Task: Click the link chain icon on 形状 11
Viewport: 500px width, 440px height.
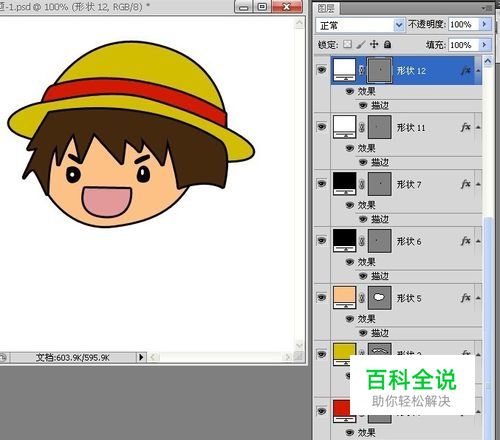Action: pos(362,127)
